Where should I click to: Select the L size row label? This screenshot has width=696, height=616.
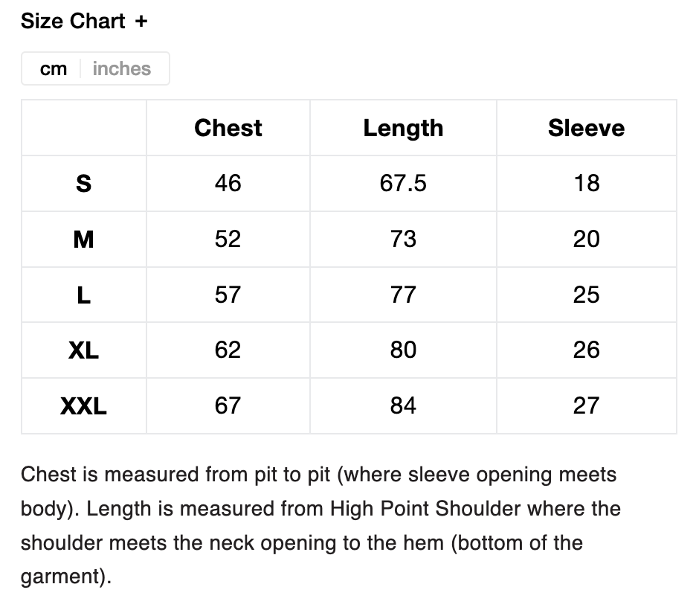[84, 295]
